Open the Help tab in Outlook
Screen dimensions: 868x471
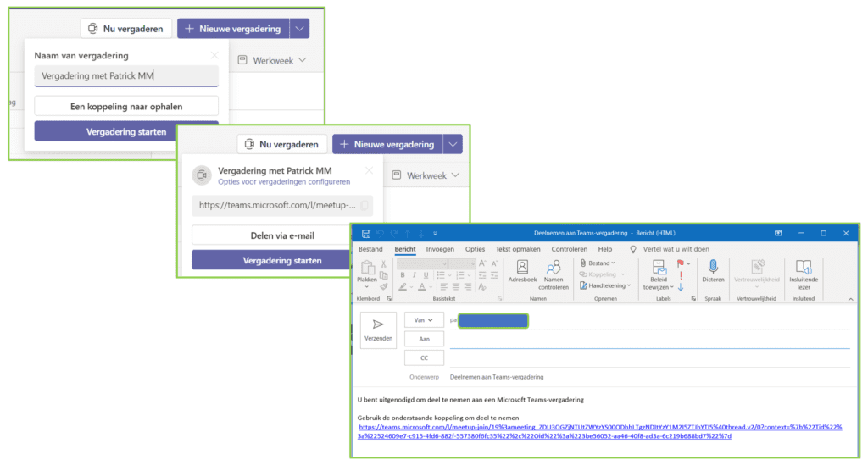[605, 249]
